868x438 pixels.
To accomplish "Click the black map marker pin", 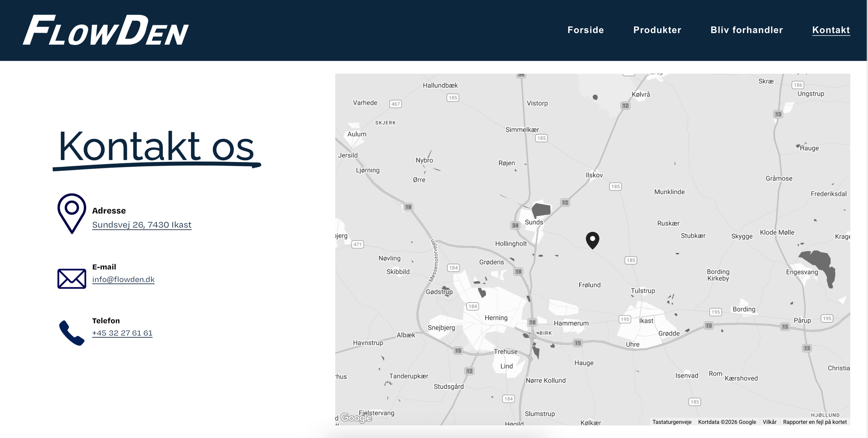I will (x=592, y=240).
